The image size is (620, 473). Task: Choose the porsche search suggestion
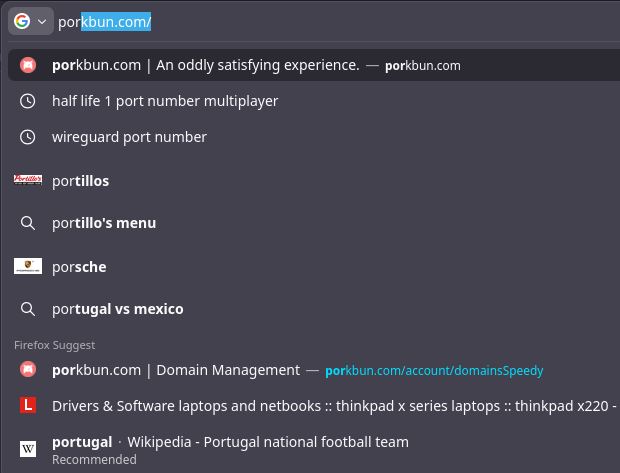(x=79, y=267)
